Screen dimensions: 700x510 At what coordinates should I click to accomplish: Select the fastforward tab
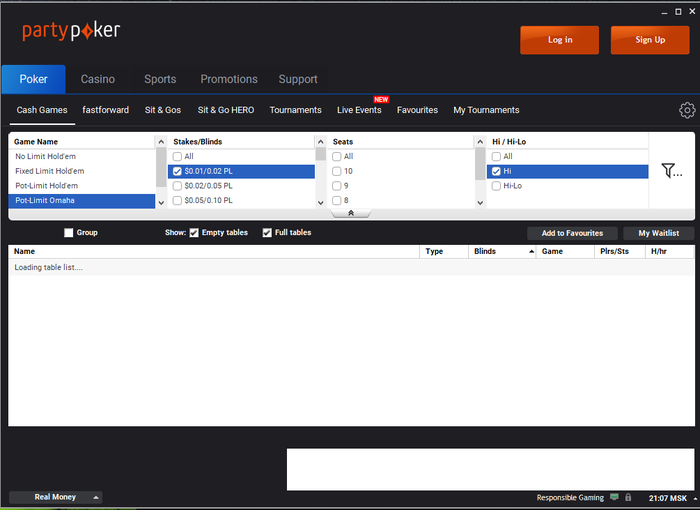click(x=105, y=110)
